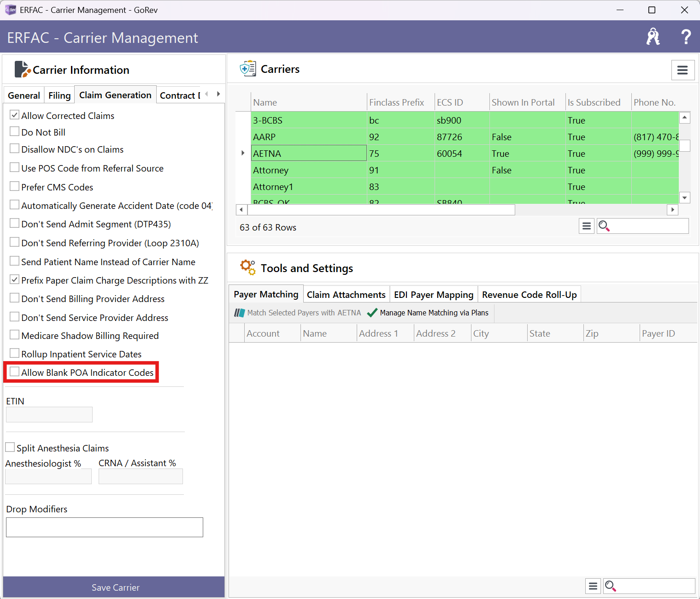Open the Carriers grid options menu icon
The image size is (700, 599).
pos(586,226)
